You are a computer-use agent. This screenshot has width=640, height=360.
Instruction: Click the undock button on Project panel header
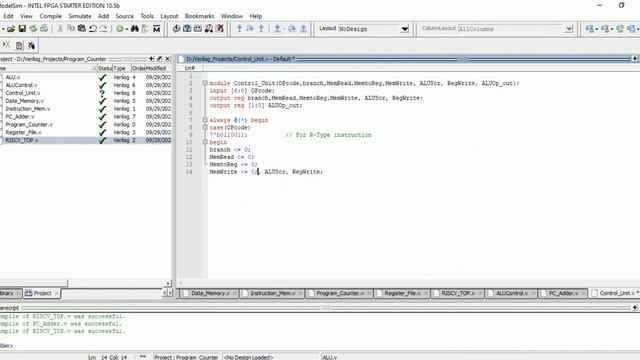pyautogui.click(x=160, y=59)
